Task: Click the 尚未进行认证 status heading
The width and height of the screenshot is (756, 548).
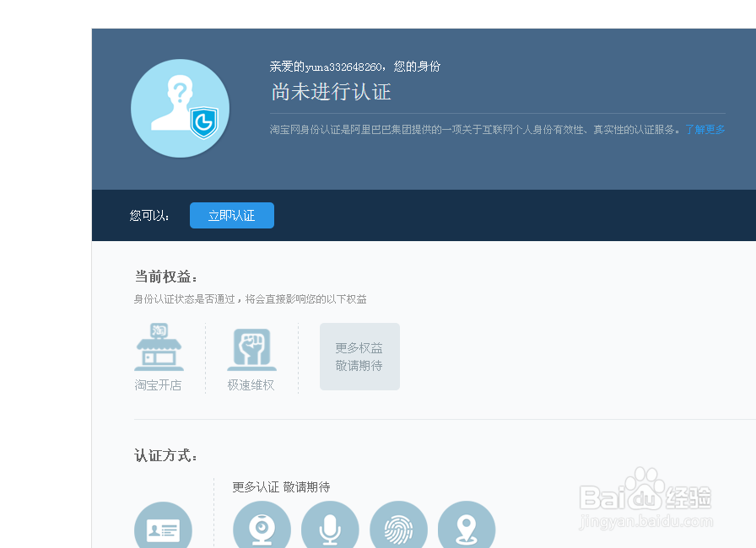Action: coord(332,92)
